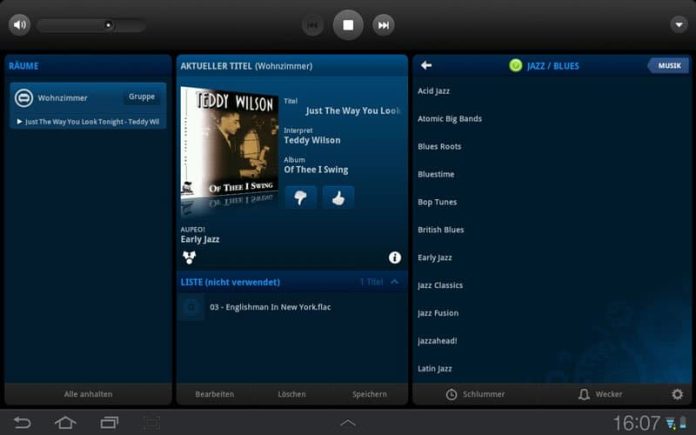Select Atomic Big Bands station
The width and height of the screenshot is (696, 435).
coord(552,119)
